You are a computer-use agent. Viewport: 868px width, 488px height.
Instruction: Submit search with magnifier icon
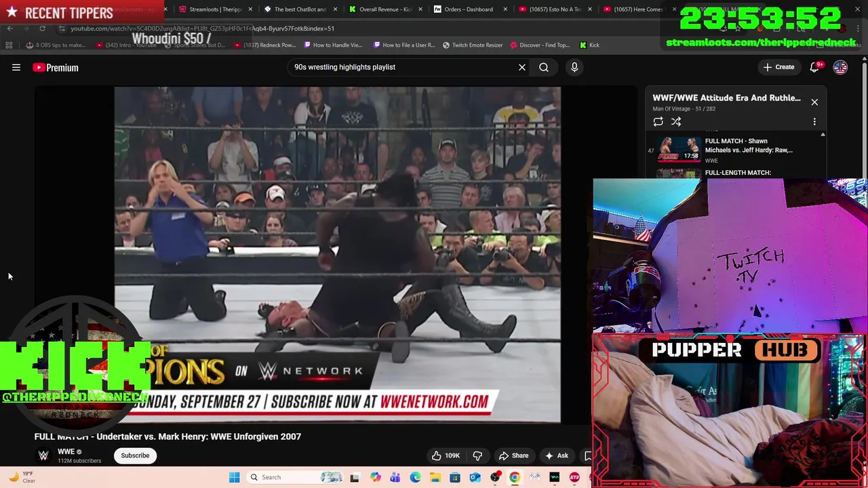click(x=544, y=67)
